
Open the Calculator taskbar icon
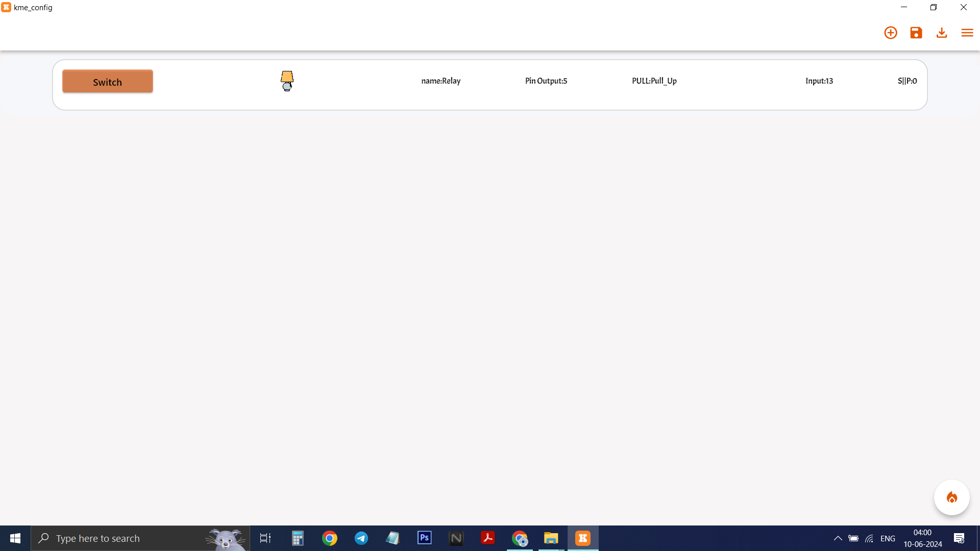[x=298, y=538]
